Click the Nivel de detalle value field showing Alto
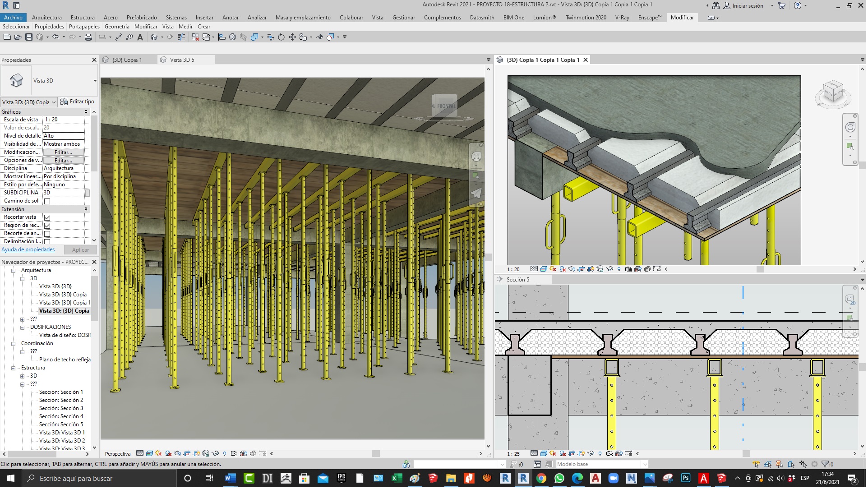Image resolution: width=868 pixels, height=489 pixels. [x=64, y=135]
